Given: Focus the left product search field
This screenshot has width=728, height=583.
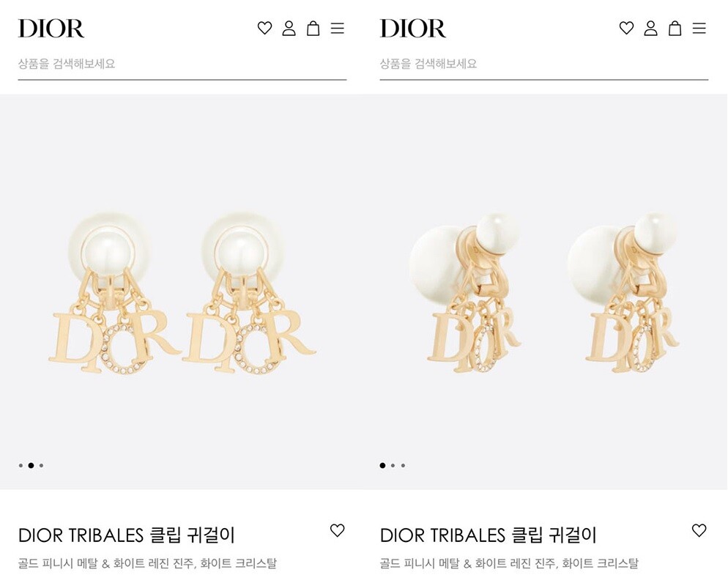Looking at the screenshot, I should point(182,64).
